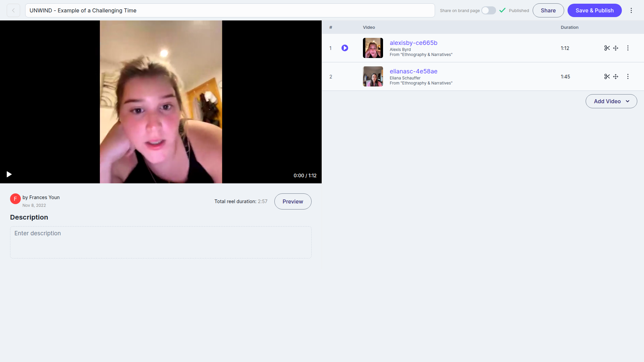Click the Enter description text field
The height and width of the screenshot is (362, 644).
(x=161, y=242)
